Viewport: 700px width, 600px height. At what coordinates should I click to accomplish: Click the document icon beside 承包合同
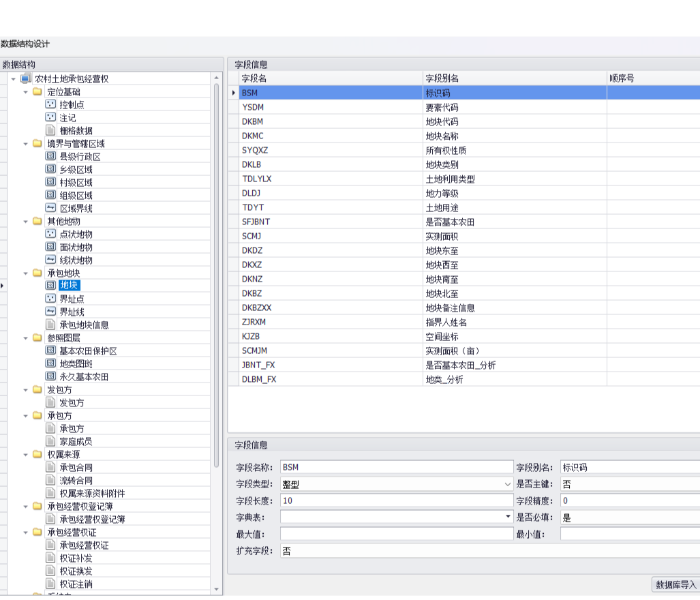pos(50,467)
